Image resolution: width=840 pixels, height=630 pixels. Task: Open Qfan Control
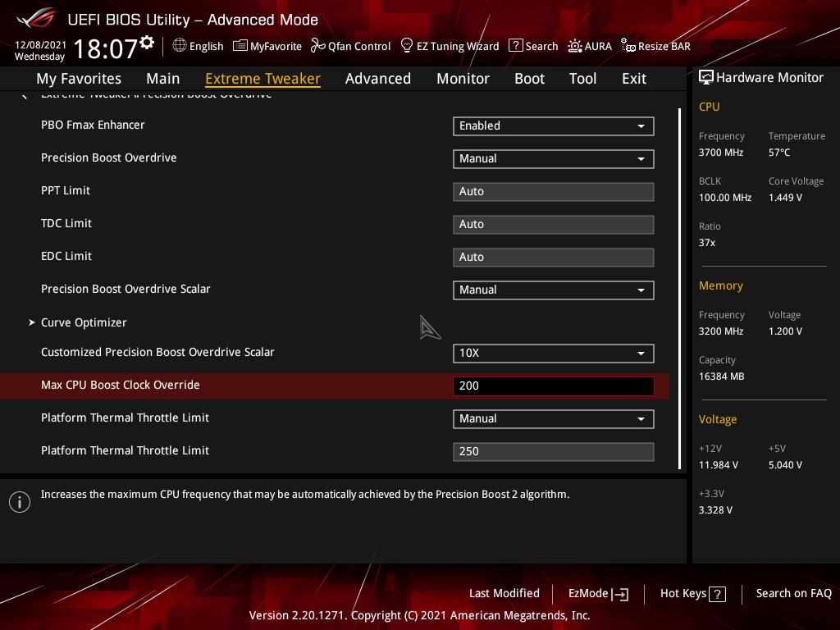click(350, 46)
